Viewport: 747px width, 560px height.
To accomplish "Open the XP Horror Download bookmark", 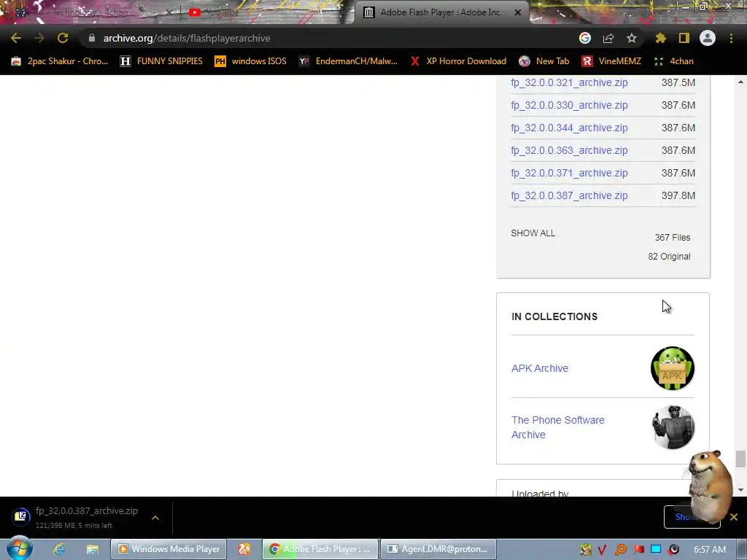I will click(458, 61).
